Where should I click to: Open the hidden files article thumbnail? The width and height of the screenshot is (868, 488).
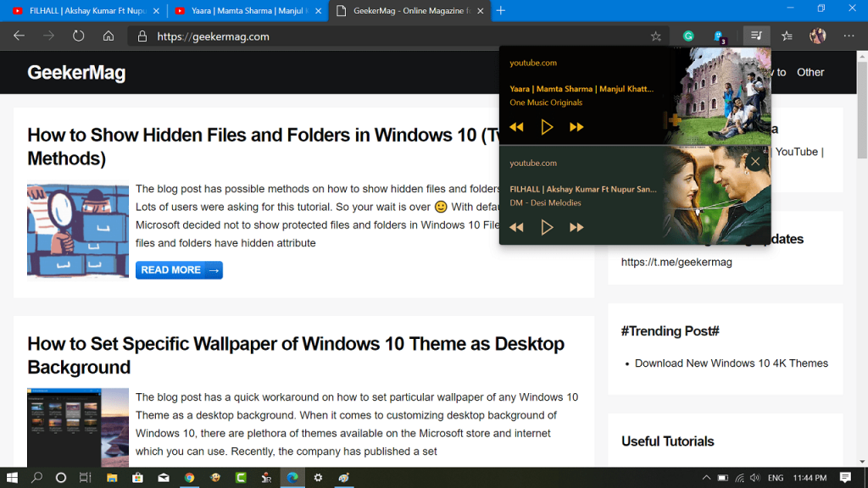(x=78, y=230)
